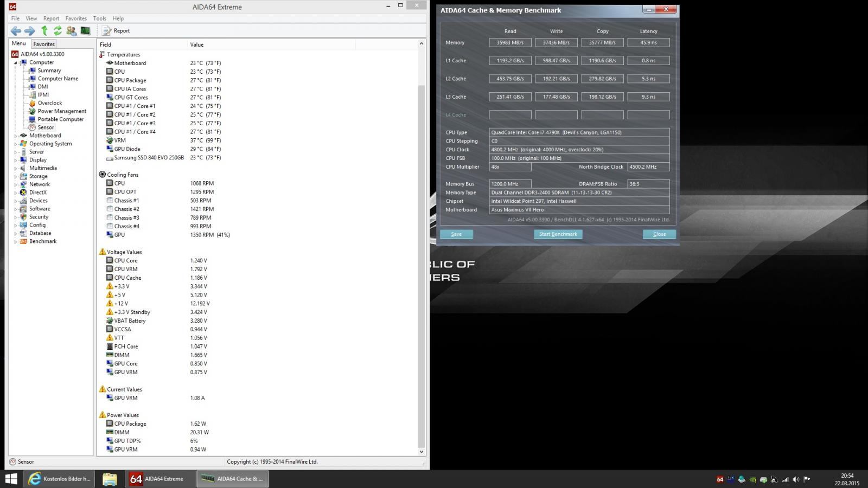The width and height of the screenshot is (868, 488).
Task: Open the Favorites menu in the menu bar
Action: point(76,18)
